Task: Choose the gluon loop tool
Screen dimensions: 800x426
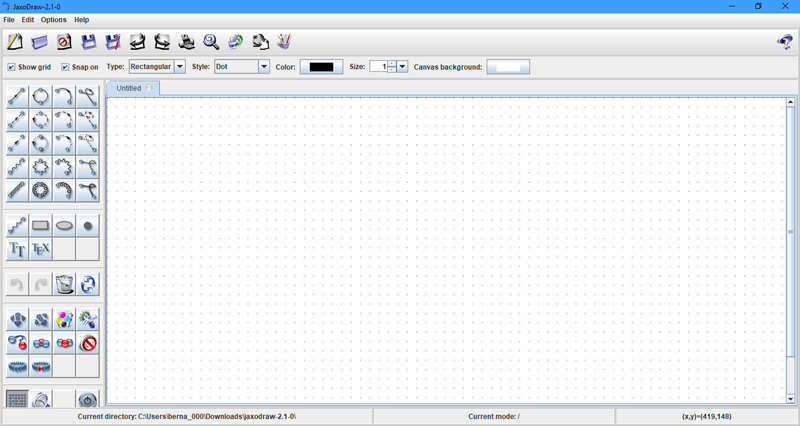Action: (41, 189)
